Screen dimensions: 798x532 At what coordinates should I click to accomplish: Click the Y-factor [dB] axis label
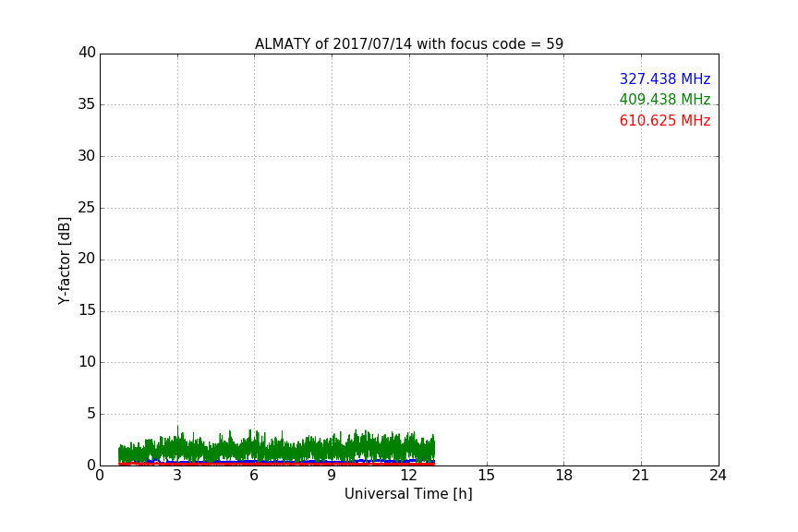tap(64, 260)
